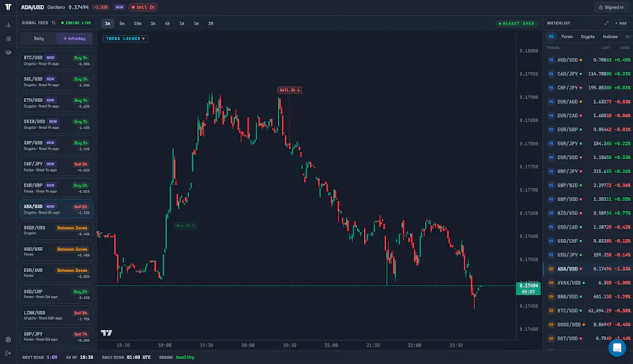Filter watchlist by Forex
633x364 pixels.
(567, 36)
